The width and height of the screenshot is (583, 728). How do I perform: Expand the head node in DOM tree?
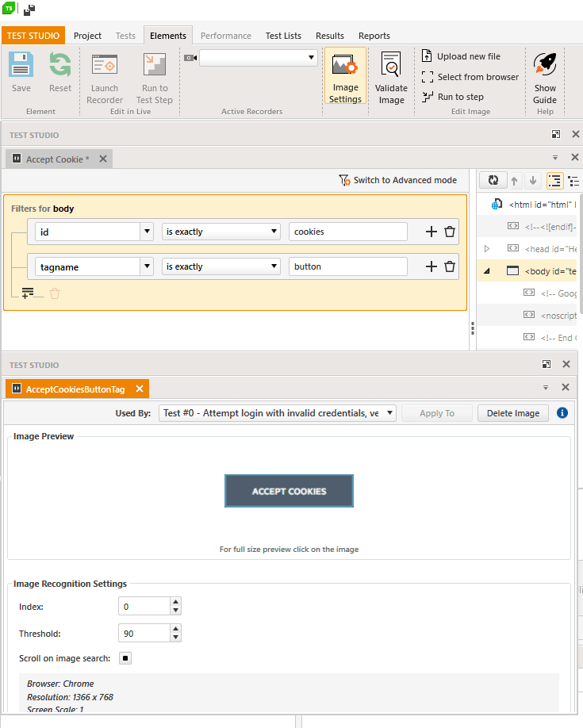point(486,249)
